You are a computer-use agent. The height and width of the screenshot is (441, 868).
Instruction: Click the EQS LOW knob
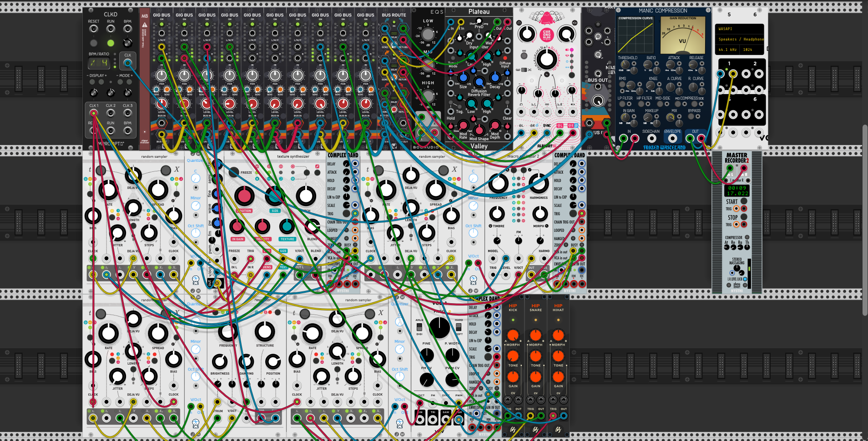pyautogui.click(x=428, y=34)
